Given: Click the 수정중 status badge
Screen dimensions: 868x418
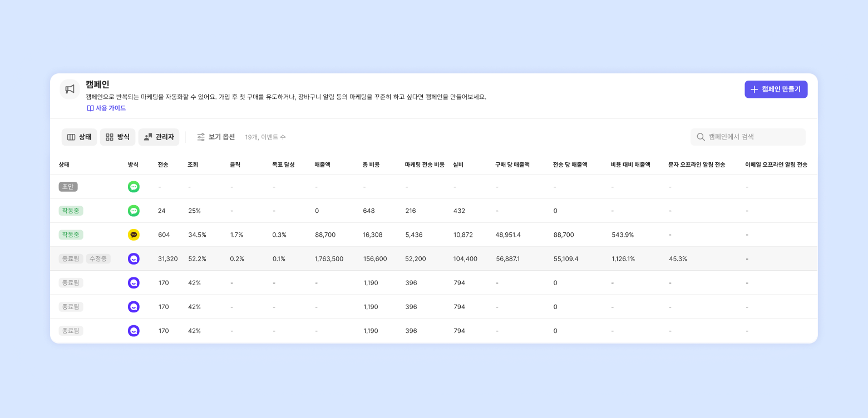Looking at the screenshot, I should click(98, 258).
